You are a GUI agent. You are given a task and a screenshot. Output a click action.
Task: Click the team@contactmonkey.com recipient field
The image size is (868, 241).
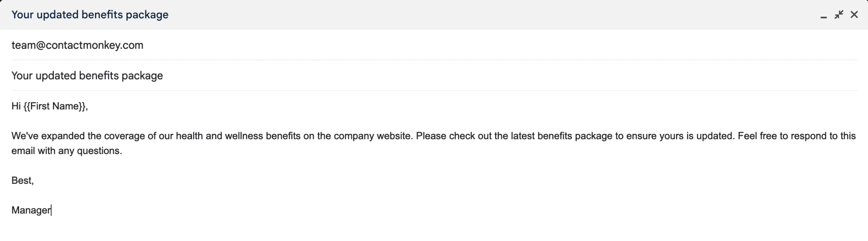click(434, 45)
